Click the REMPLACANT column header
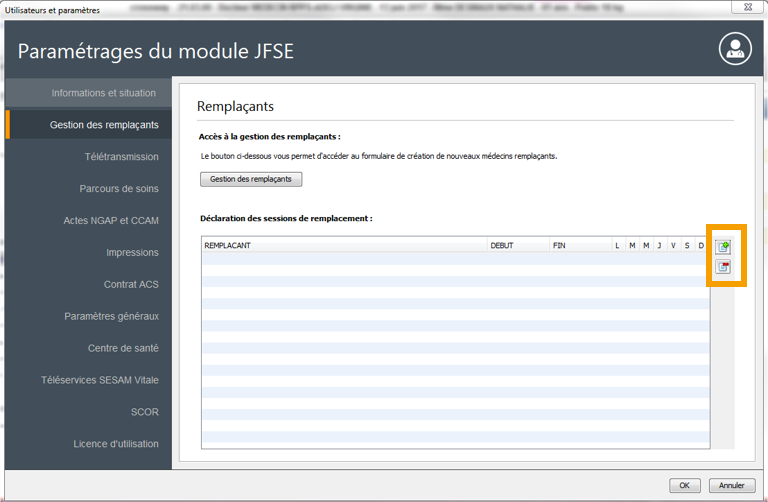The width and height of the screenshot is (768, 502). tap(344, 245)
